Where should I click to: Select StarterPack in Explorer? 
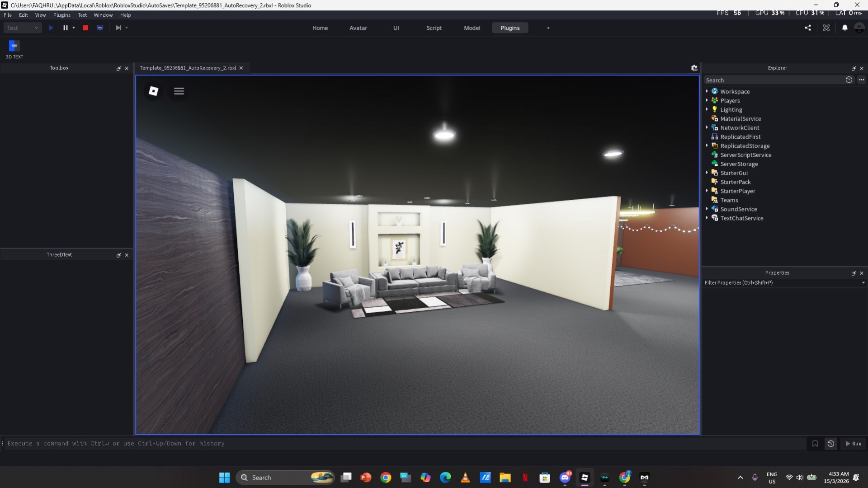(735, 182)
